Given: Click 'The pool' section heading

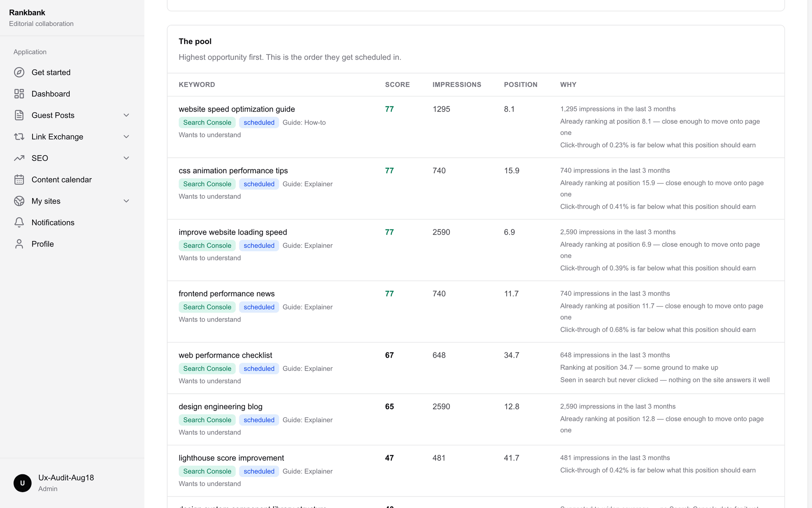Looking at the screenshot, I should 195,41.
